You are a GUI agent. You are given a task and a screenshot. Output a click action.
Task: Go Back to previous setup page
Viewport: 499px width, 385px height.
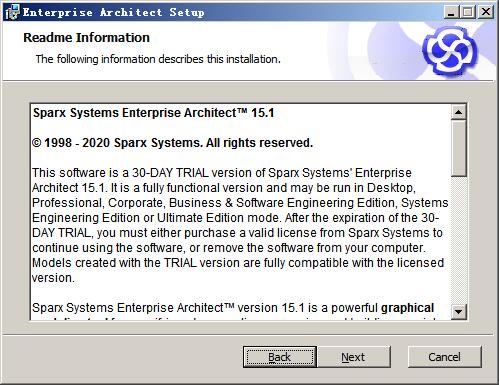[x=280, y=357]
